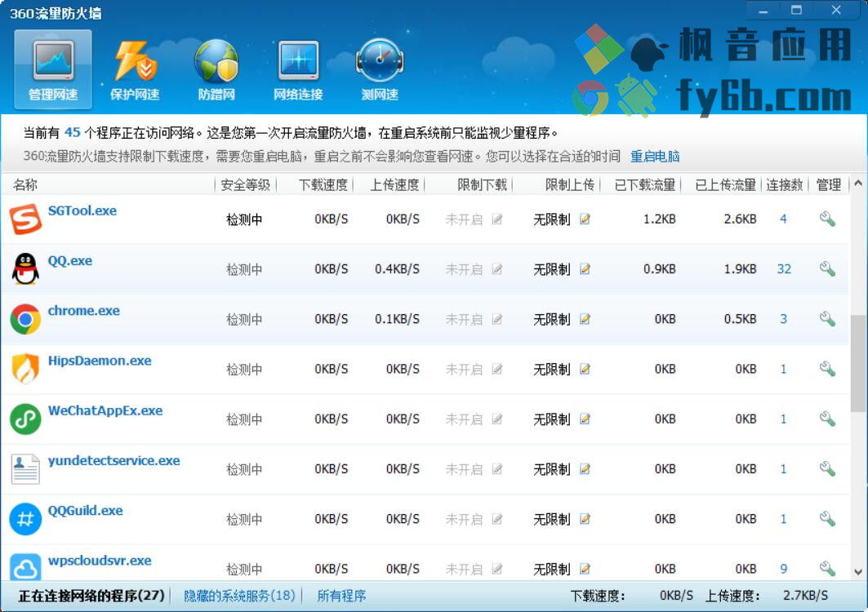Switch to 保护网速 tab
The height and width of the screenshot is (612, 868).
(135, 69)
